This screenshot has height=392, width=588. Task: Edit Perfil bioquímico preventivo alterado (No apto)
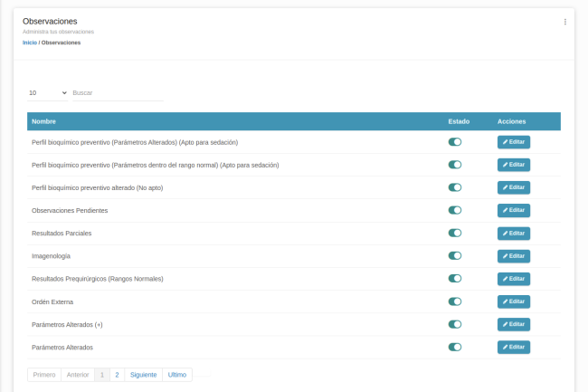pyautogui.click(x=513, y=187)
